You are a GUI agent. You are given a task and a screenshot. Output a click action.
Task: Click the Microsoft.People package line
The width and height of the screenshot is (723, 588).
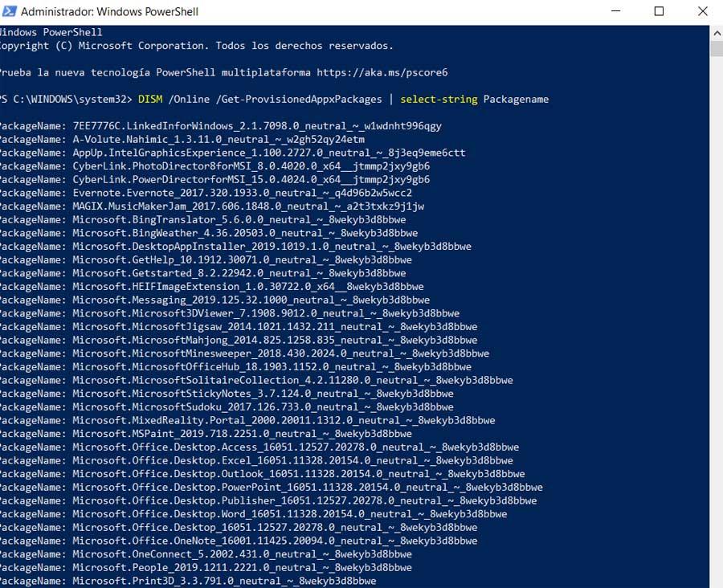point(206,567)
